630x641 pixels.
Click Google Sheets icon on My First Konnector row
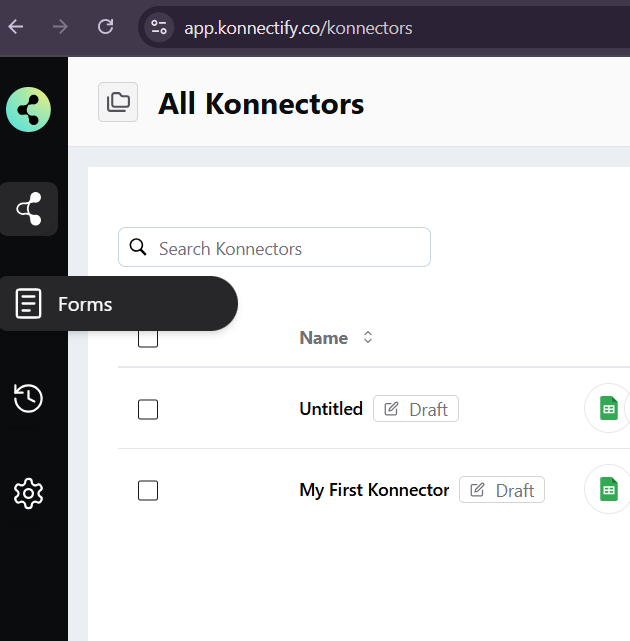[608, 489]
